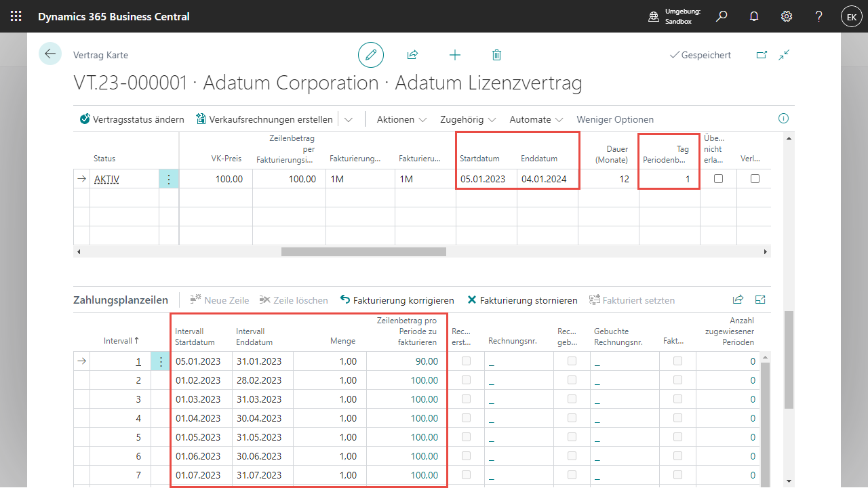Expand Zahlungsplanzeilen part to full view
The height and width of the screenshot is (488, 868).
(x=760, y=300)
